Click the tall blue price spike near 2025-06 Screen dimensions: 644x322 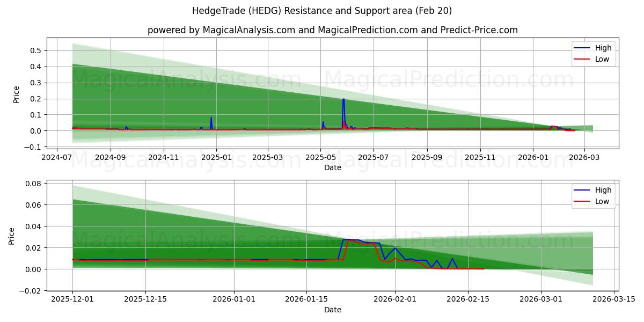343,107
